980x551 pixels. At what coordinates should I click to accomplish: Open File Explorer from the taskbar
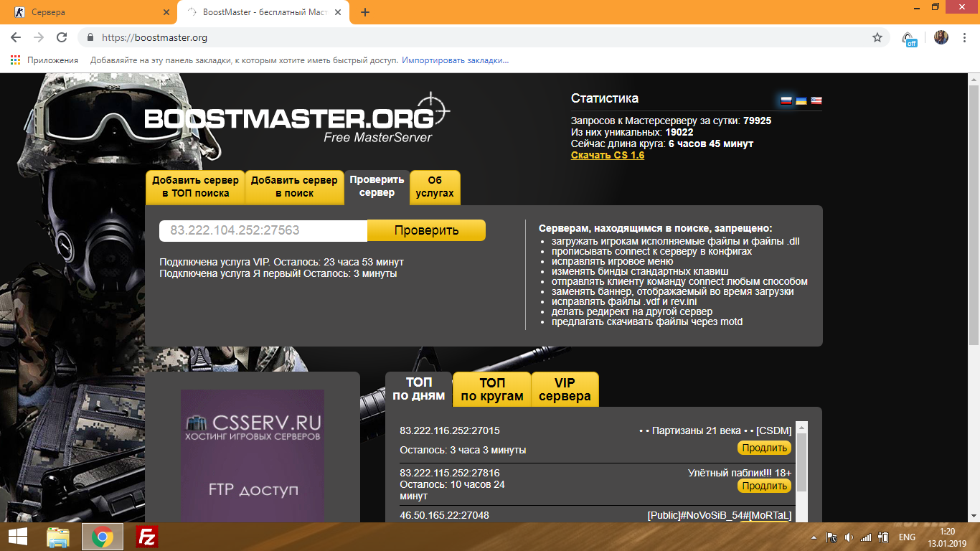point(58,537)
